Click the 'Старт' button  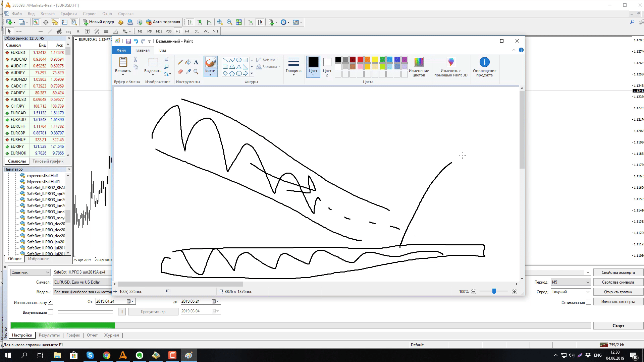tap(618, 326)
